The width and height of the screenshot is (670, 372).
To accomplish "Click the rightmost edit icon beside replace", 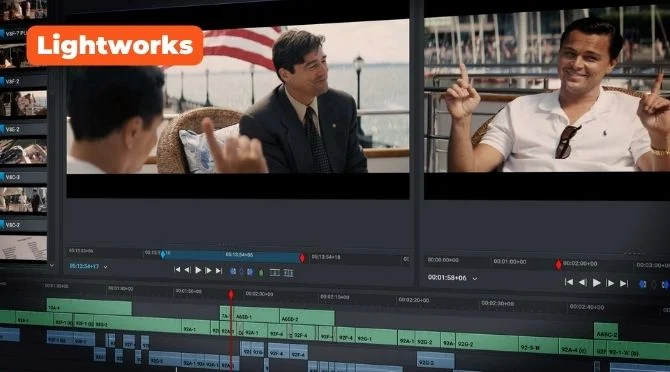I will pyautogui.click(x=289, y=273).
